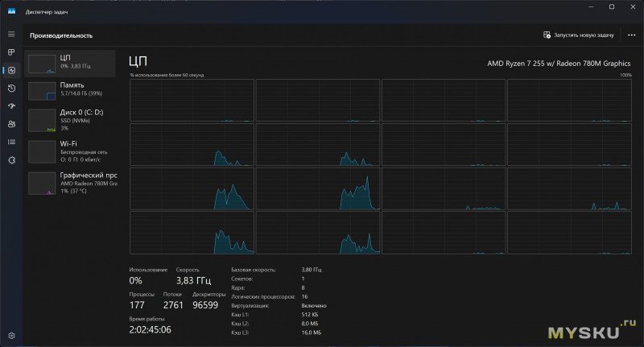The height and width of the screenshot is (347, 644).
Task: Select the Performance page icon in sidebar
Action: (11, 71)
